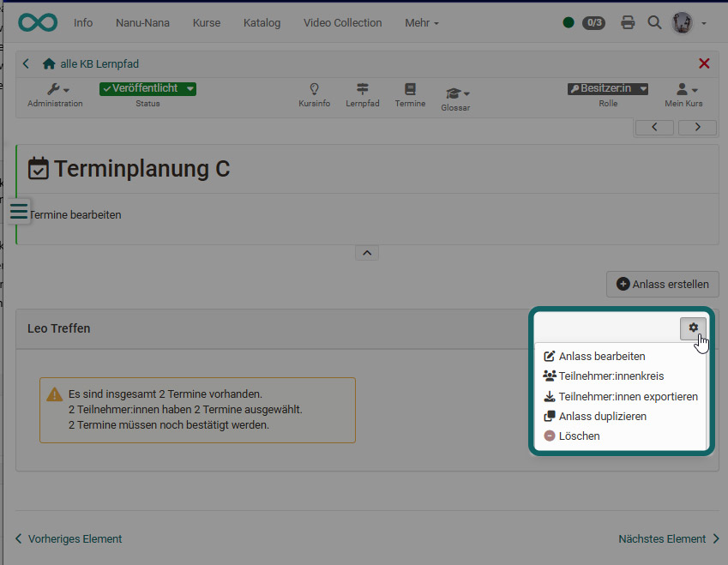Click the Anlass erstellen button
This screenshot has height=565, width=728.
pyautogui.click(x=663, y=284)
